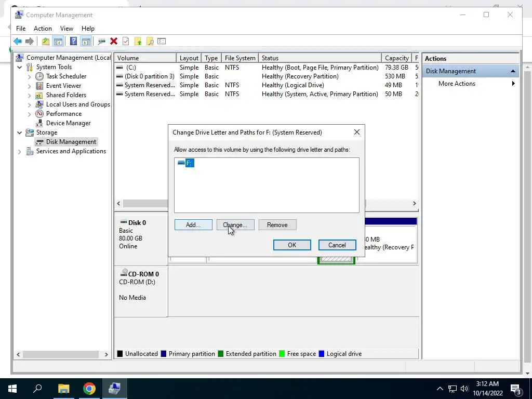Open the Action menu
Image resolution: width=532 pixels, height=399 pixels.
43,29
